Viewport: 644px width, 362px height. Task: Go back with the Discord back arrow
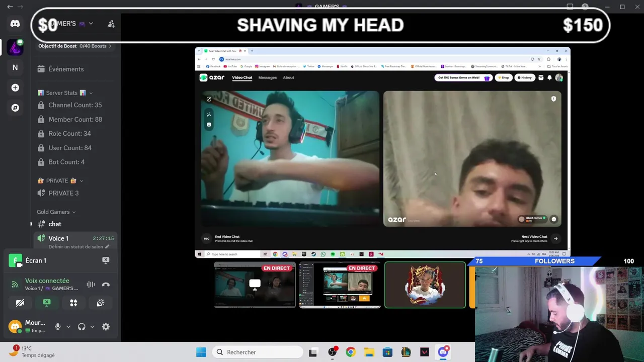click(10, 7)
